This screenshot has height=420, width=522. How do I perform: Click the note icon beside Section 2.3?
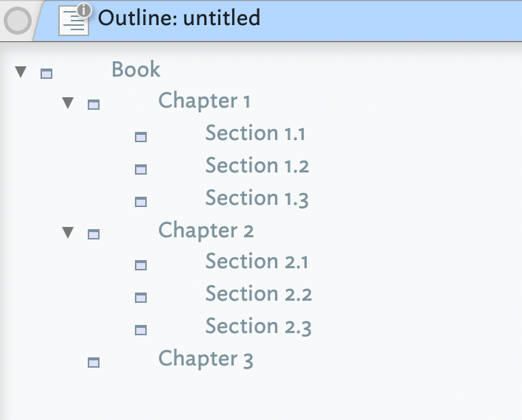[x=141, y=330]
